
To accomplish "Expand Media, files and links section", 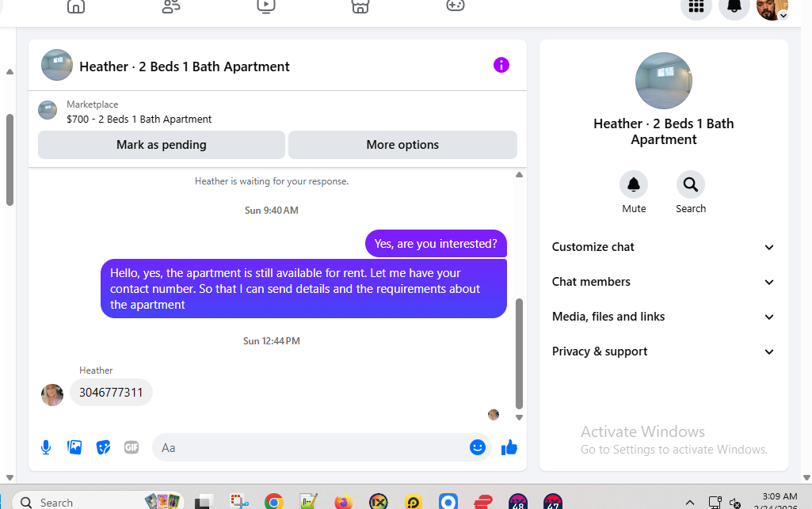I will point(663,317).
